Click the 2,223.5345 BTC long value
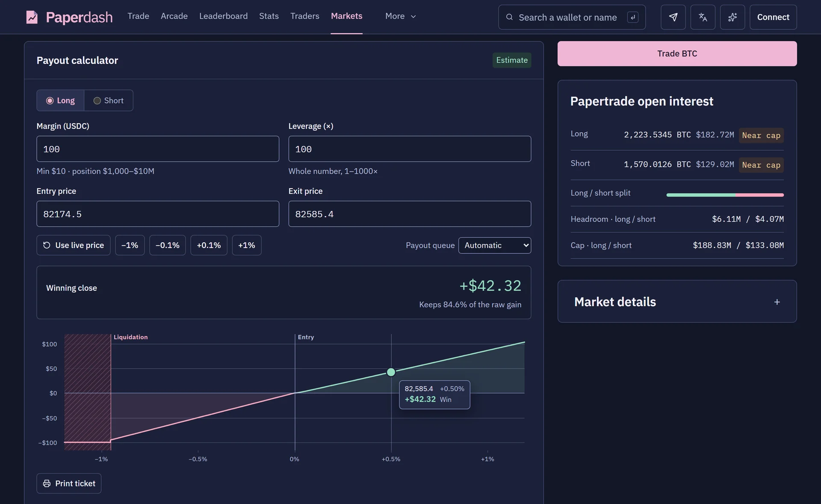Screen dimensions: 821x504 click(x=657, y=135)
